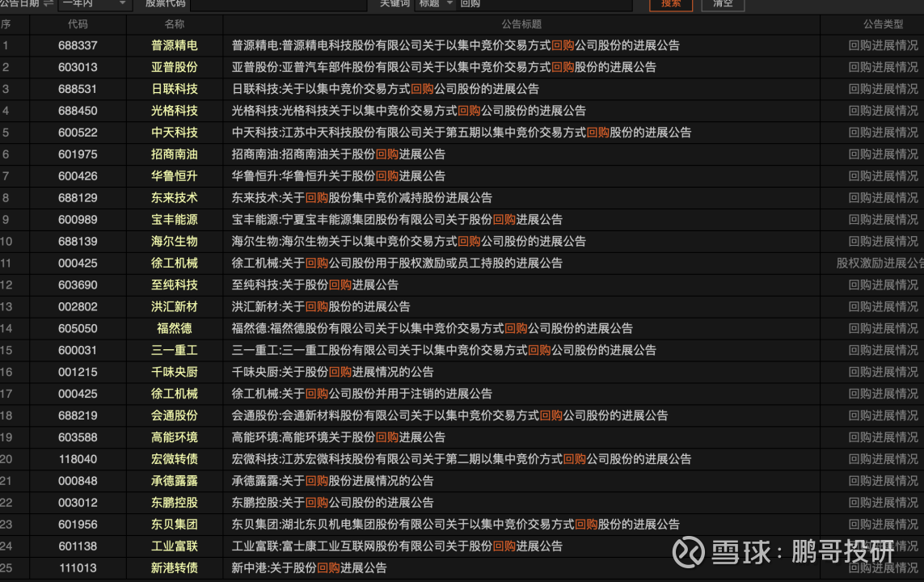This screenshot has height=582, width=924.
Task: Sort by the 代码 column header
Action: (x=78, y=24)
